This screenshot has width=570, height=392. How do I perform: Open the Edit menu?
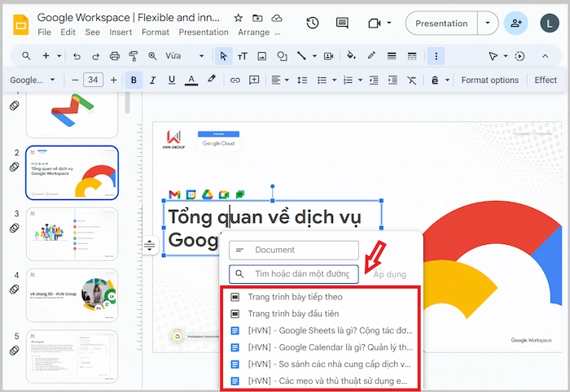tap(68, 33)
